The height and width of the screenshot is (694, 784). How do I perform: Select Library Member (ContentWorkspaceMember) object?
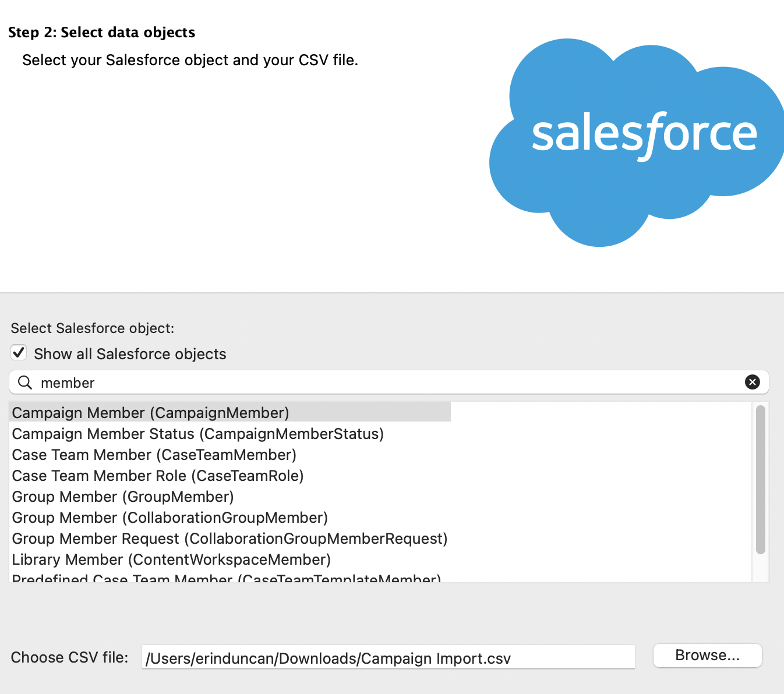pyautogui.click(x=171, y=560)
